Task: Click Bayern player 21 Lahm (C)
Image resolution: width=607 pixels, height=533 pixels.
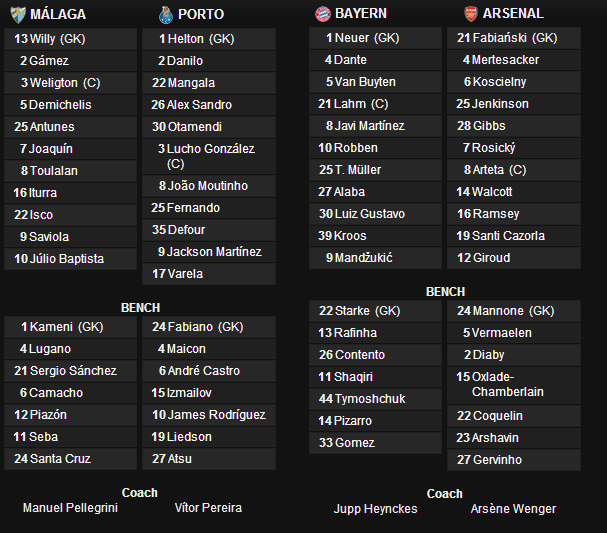Action: point(375,104)
